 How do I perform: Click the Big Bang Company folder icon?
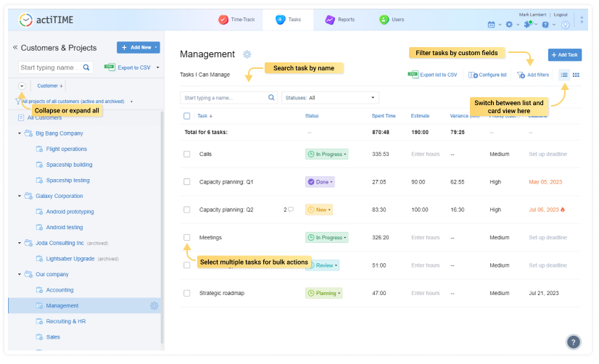(x=28, y=133)
